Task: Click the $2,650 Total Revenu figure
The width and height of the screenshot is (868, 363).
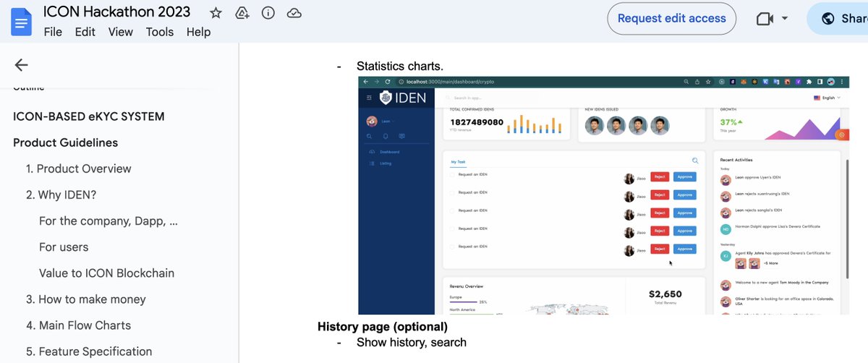Action: point(665,294)
